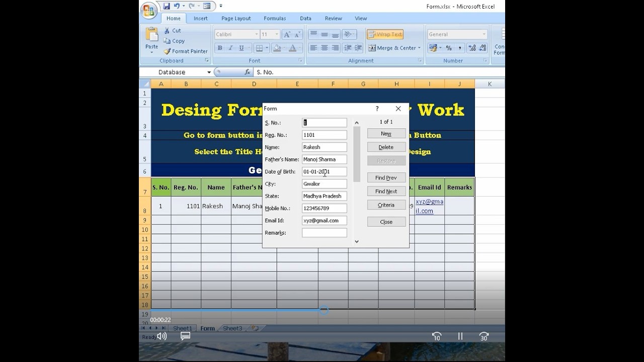
Task: Decrease Decimal places
Action: tap(483, 48)
